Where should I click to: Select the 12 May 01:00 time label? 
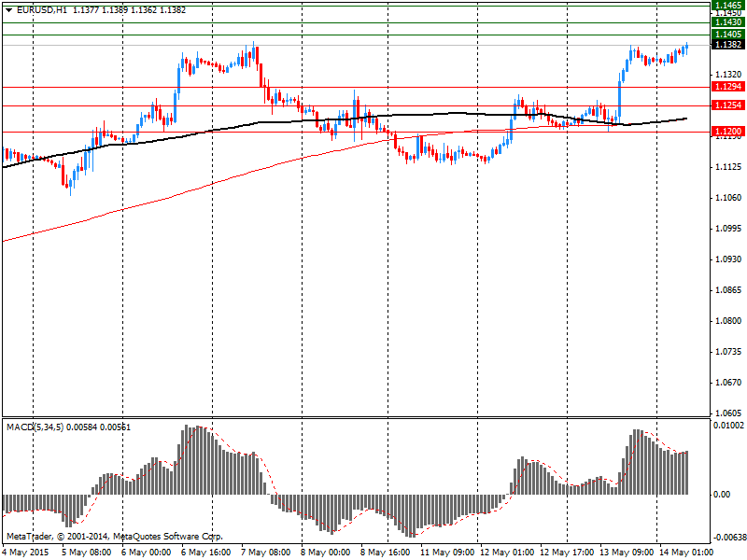pyautogui.click(x=507, y=553)
